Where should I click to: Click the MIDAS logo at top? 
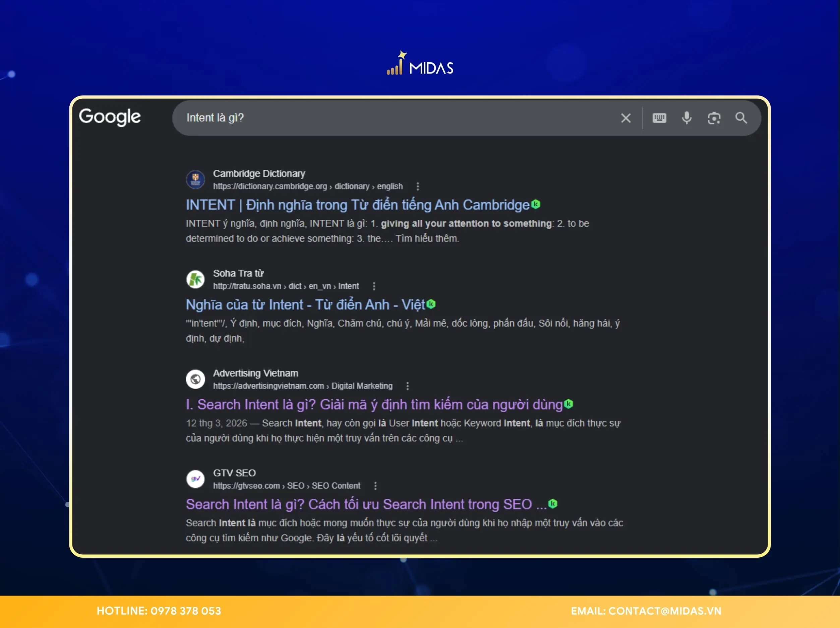tap(420, 63)
